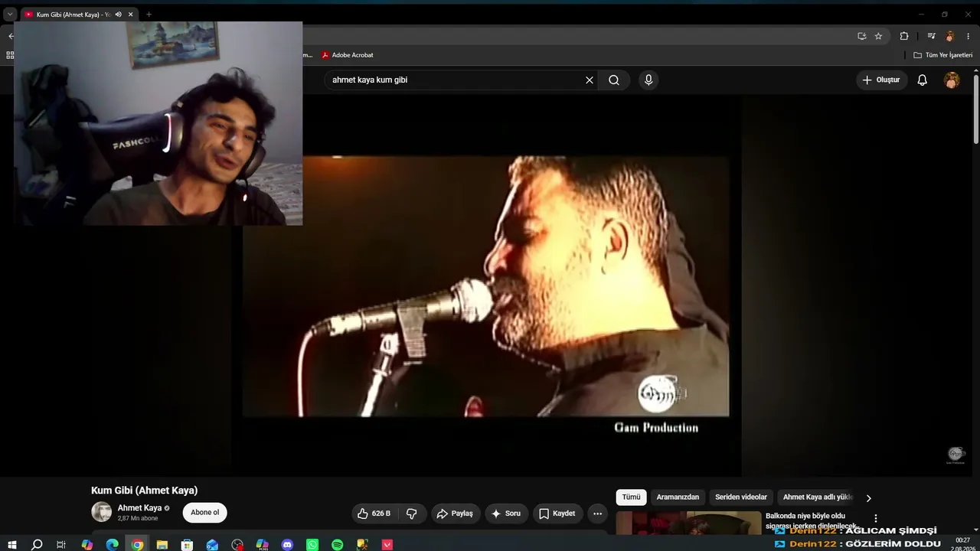Dislike the Kum Gibi video
The height and width of the screenshot is (551, 980).
[412, 514]
